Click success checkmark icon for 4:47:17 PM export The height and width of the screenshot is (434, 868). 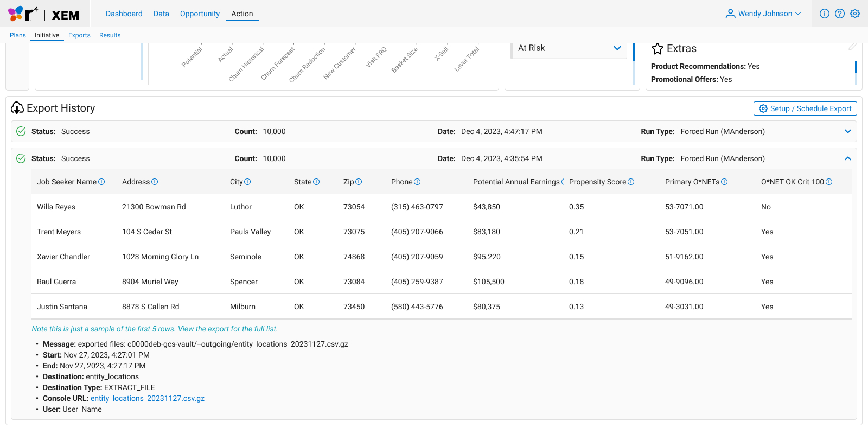tap(21, 131)
